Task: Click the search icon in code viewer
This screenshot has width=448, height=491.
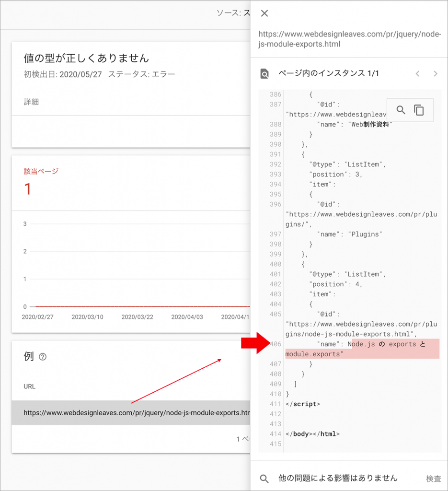Action: point(401,110)
